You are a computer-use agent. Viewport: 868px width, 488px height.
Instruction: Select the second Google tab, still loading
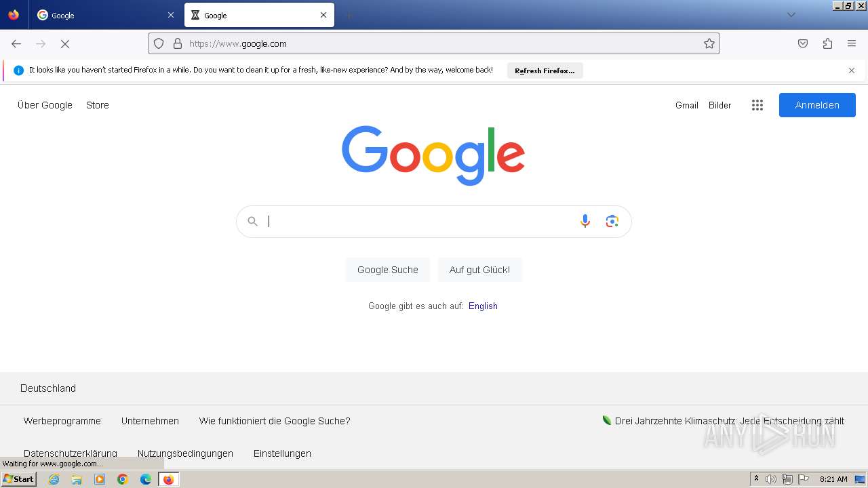tap(259, 15)
